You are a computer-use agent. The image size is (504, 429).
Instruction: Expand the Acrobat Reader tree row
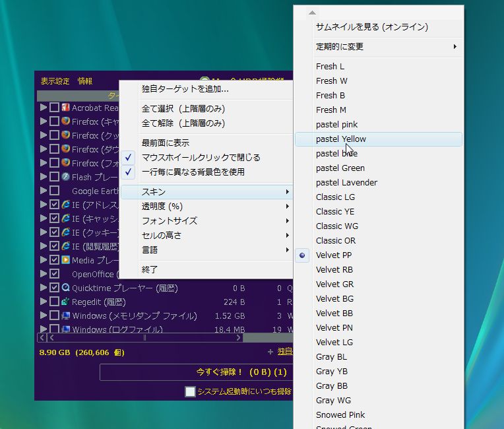[x=44, y=107]
